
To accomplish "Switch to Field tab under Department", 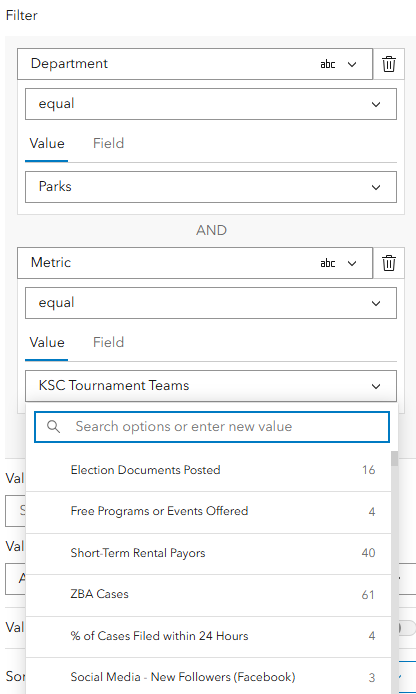I will click(x=108, y=143).
